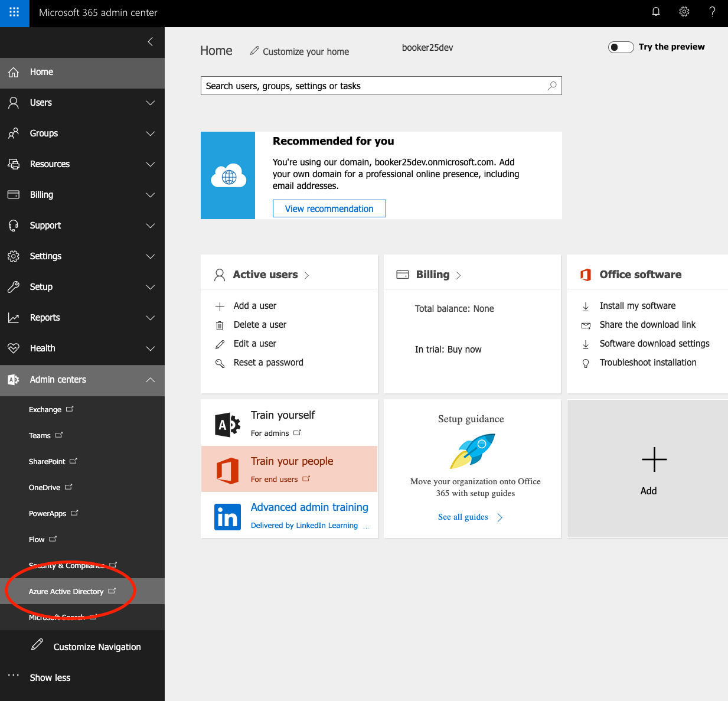Open Azure Active Directory admin center

67,591
